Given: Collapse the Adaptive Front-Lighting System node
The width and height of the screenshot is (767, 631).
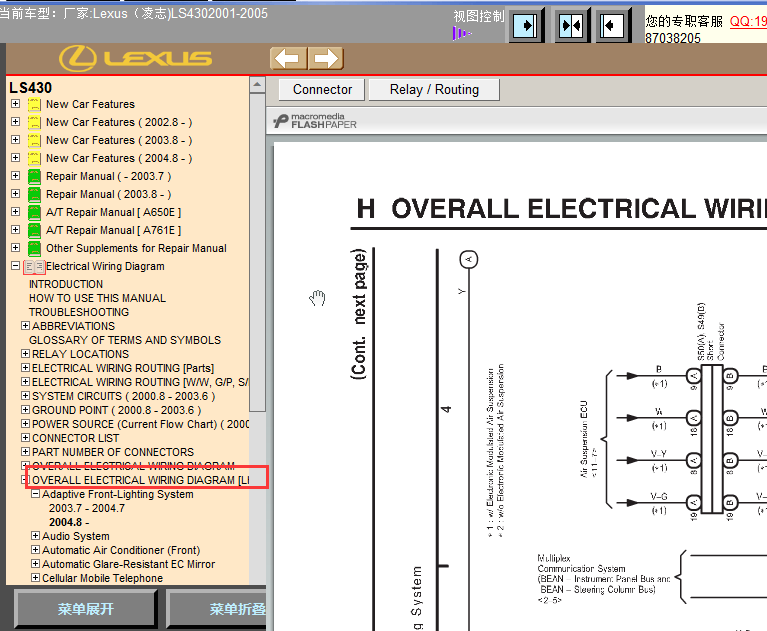Looking at the screenshot, I should coord(35,494).
